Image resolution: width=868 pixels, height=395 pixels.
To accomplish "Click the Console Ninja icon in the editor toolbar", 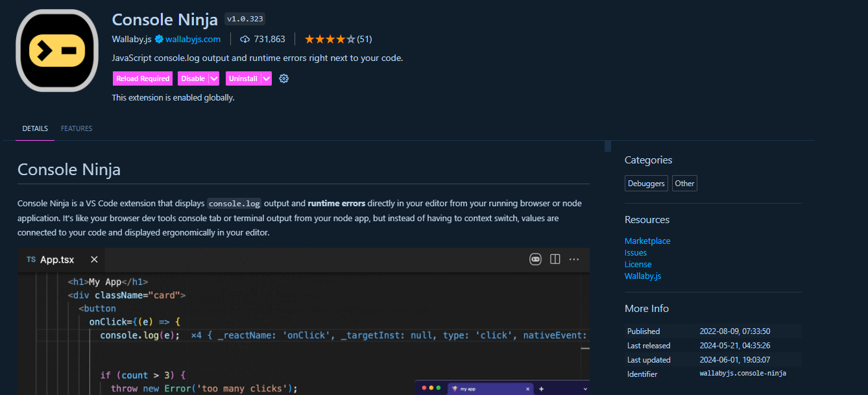I will (x=535, y=259).
